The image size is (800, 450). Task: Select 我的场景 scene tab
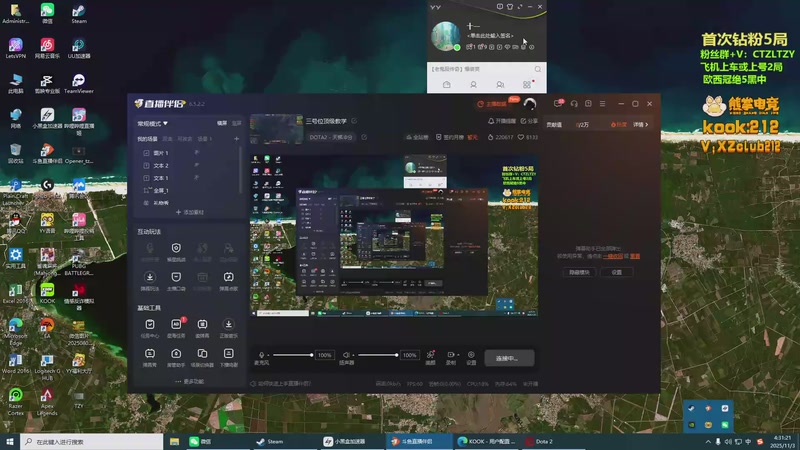(x=147, y=139)
